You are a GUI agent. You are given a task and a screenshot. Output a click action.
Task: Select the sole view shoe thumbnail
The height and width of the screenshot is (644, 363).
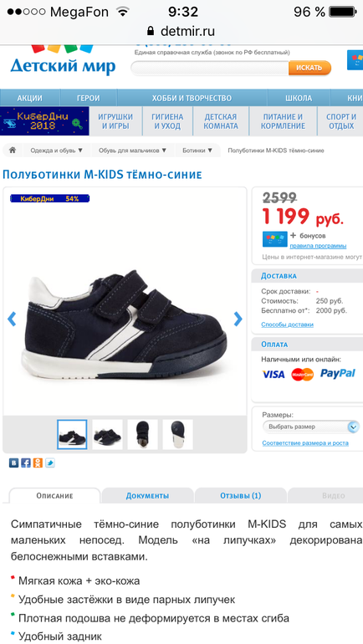click(x=177, y=435)
